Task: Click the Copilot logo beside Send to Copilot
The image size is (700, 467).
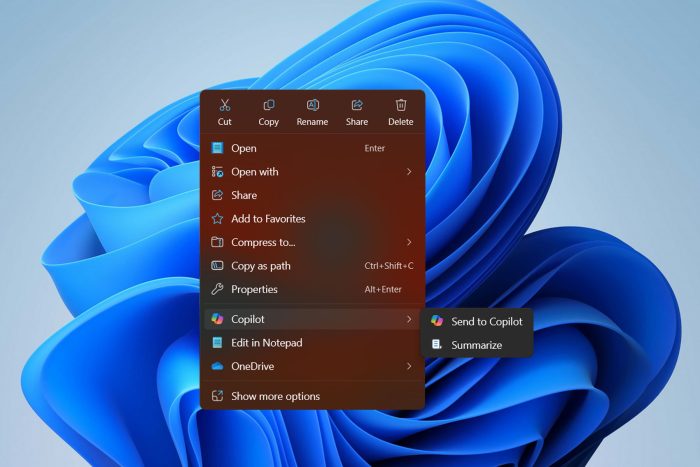Action: tap(437, 321)
